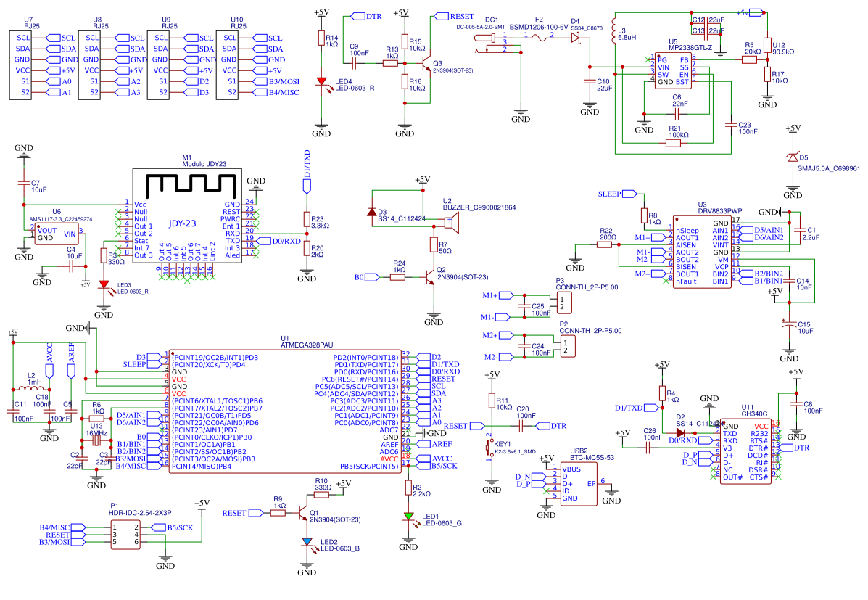Viewport: 868px width, 600px height.
Task: Click the C6 22nF capacitor symbol
Action: [677, 114]
